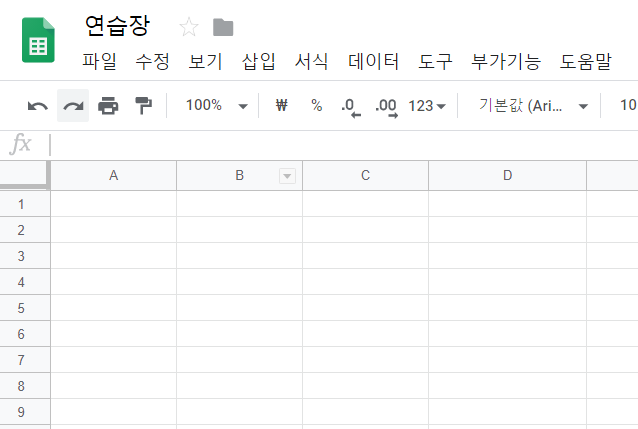
Task: Select column D header
Action: [507, 175]
